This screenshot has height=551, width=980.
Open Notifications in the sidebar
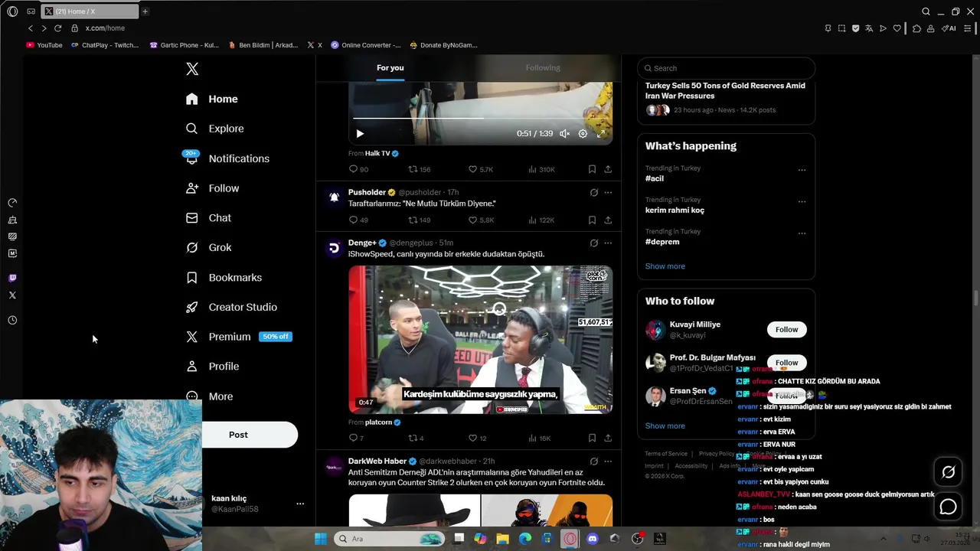coord(227,158)
